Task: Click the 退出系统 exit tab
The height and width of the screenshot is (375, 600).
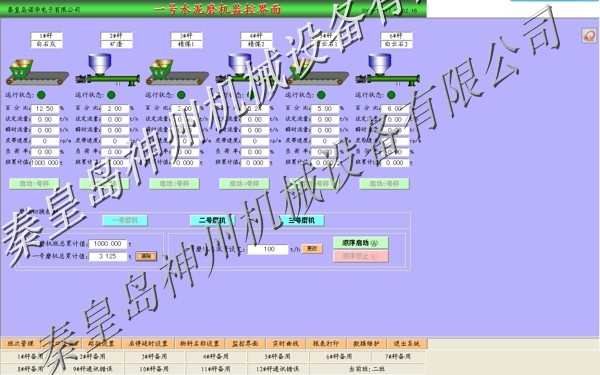Action: (x=407, y=344)
